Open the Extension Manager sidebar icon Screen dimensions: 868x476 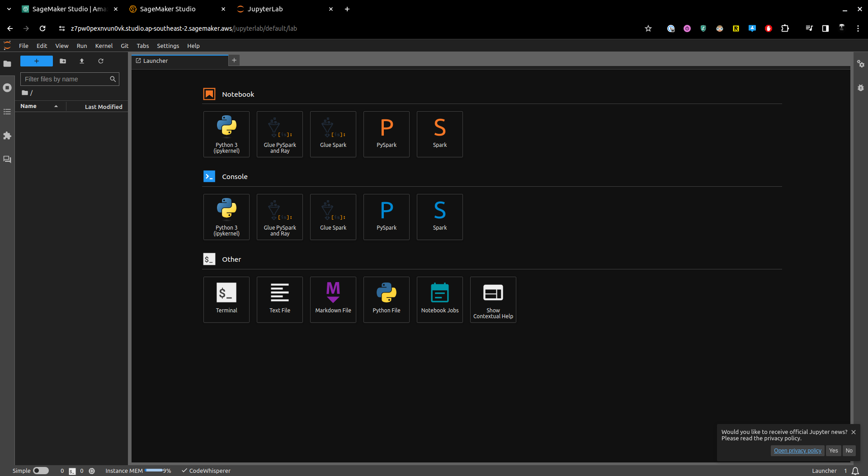click(7, 136)
